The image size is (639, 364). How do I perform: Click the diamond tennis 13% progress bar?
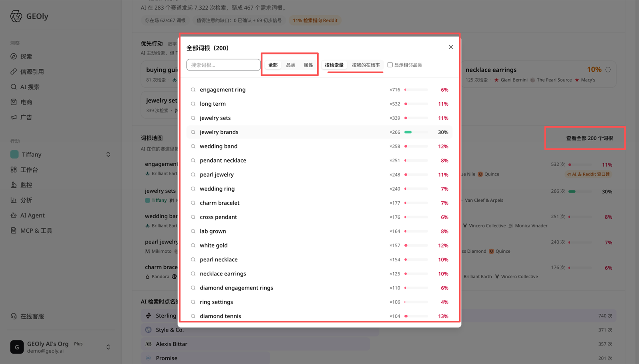[x=416, y=316]
